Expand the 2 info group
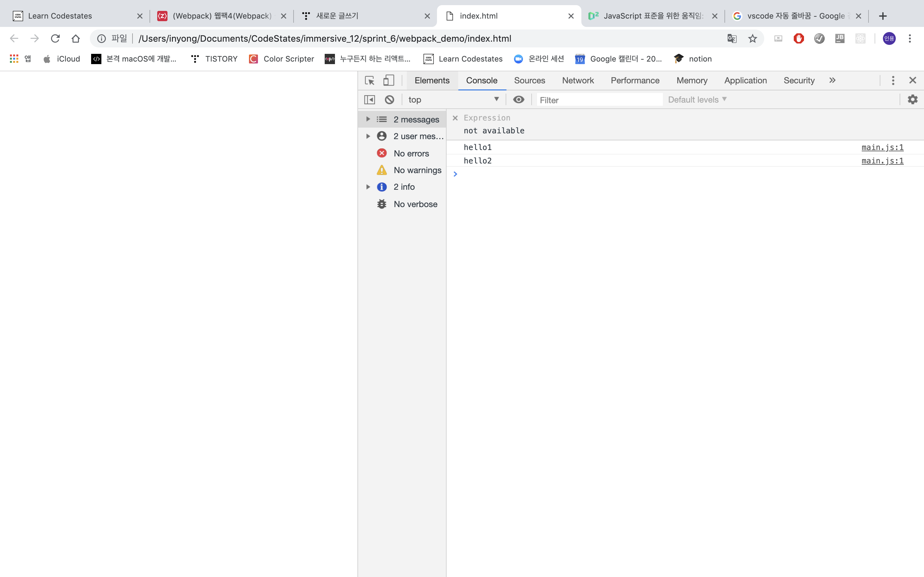The width and height of the screenshot is (924, 577). (x=368, y=187)
